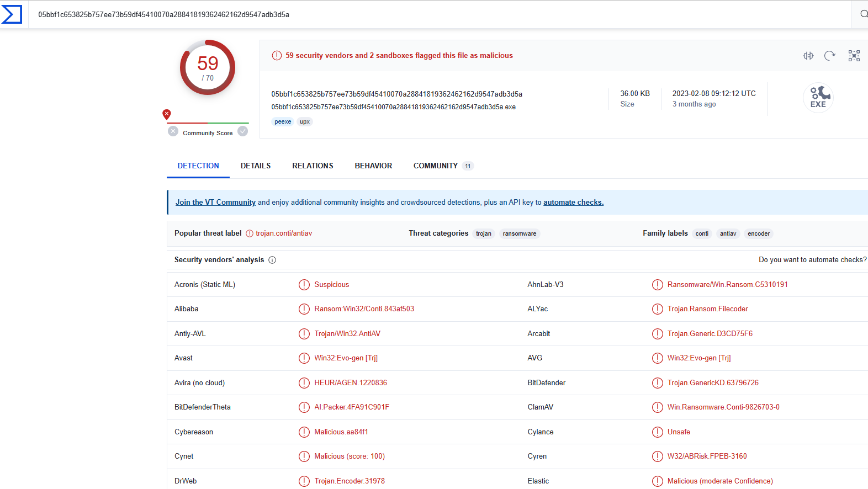The height and width of the screenshot is (489, 868).
Task: Click the Elastic detection warning icon
Action: point(657,481)
